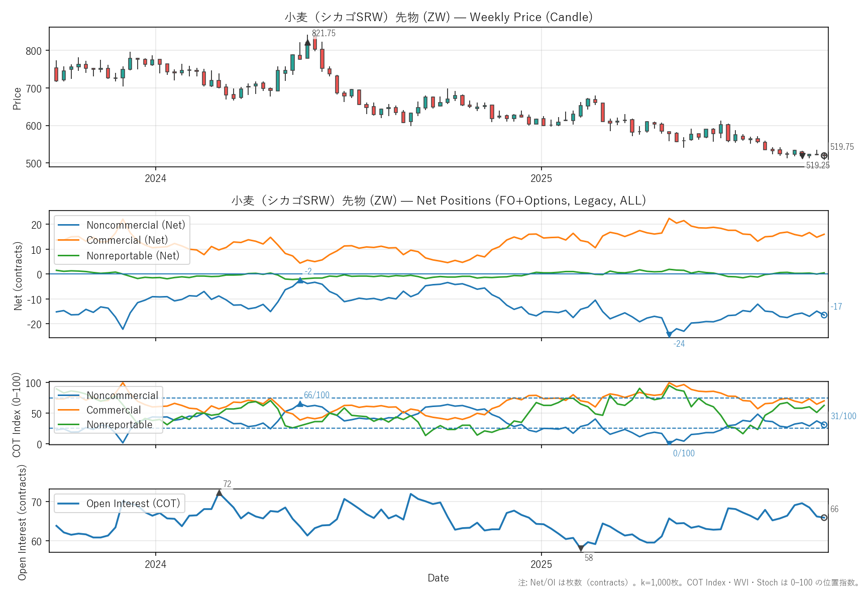This screenshot has width=868, height=593.
Task: Click the orange Commercial (Net) legend line
Action: click(x=69, y=240)
